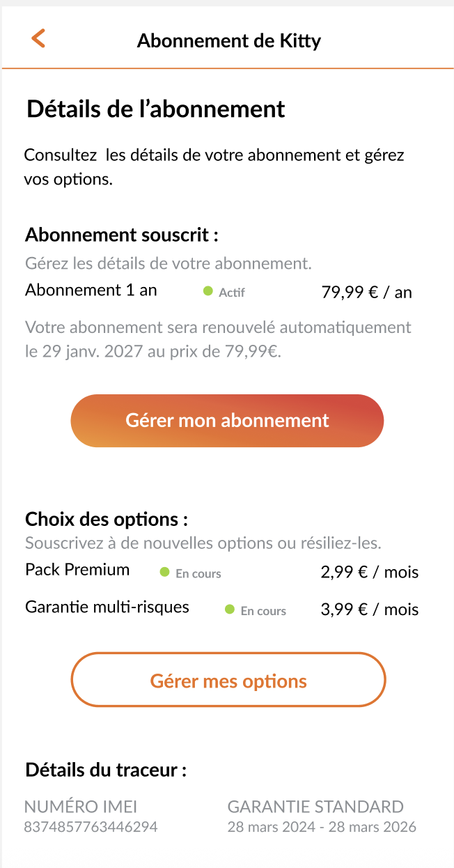
Task: Go back using the orange arrow icon
Action: pyautogui.click(x=38, y=39)
